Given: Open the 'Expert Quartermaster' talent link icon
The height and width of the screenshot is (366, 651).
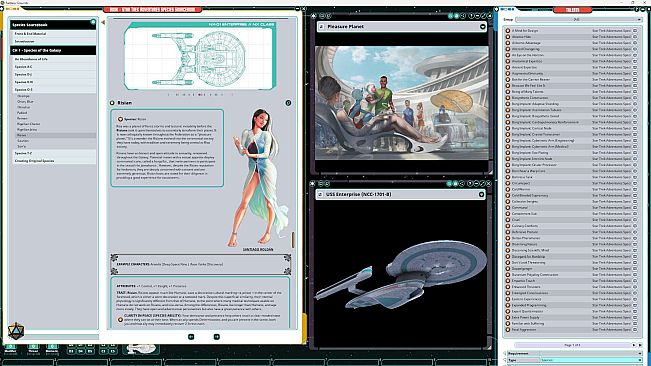Looking at the screenshot, I should click(x=507, y=311).
